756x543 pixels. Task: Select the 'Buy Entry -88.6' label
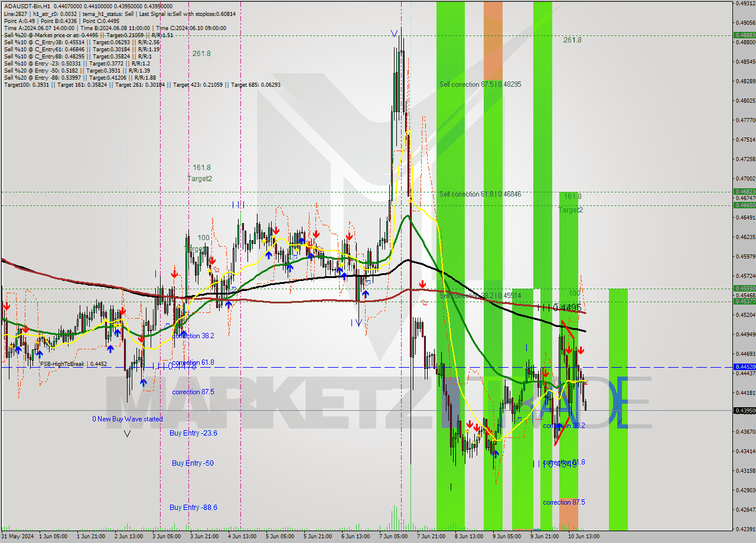point(193,507)
